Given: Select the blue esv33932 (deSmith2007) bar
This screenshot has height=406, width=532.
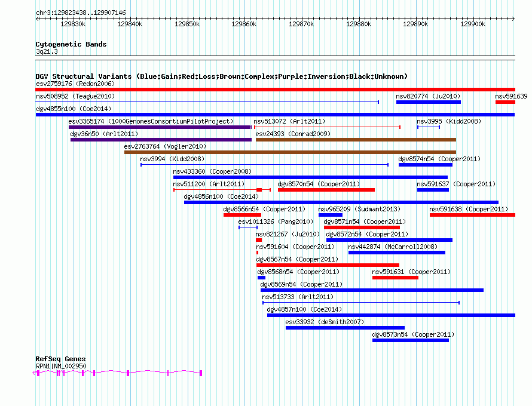Looking at the screenshot, I should coord(345,328).
